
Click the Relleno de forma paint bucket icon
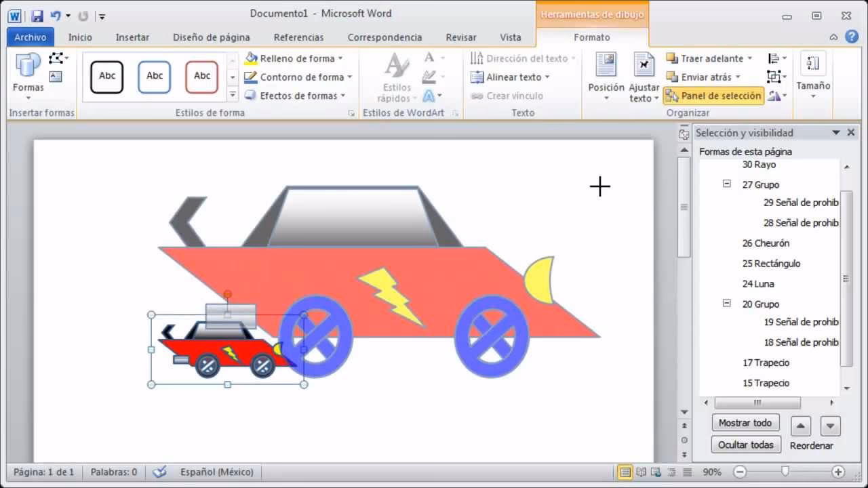click(x=251, y=58)
